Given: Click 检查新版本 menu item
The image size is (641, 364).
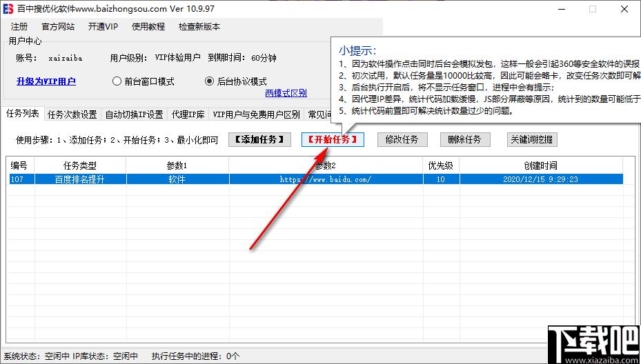Looking at the screenshot, I should [199, 27].
